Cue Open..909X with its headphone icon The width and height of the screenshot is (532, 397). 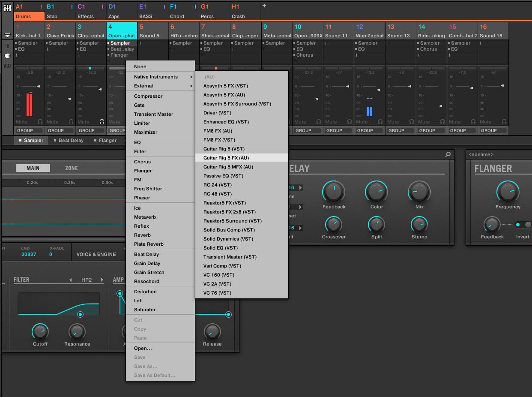pos(319,122)
